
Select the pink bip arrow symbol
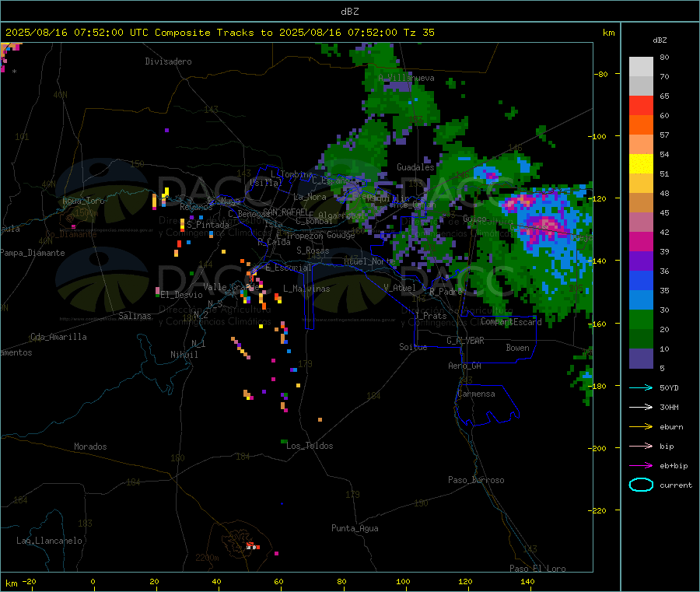641,446
